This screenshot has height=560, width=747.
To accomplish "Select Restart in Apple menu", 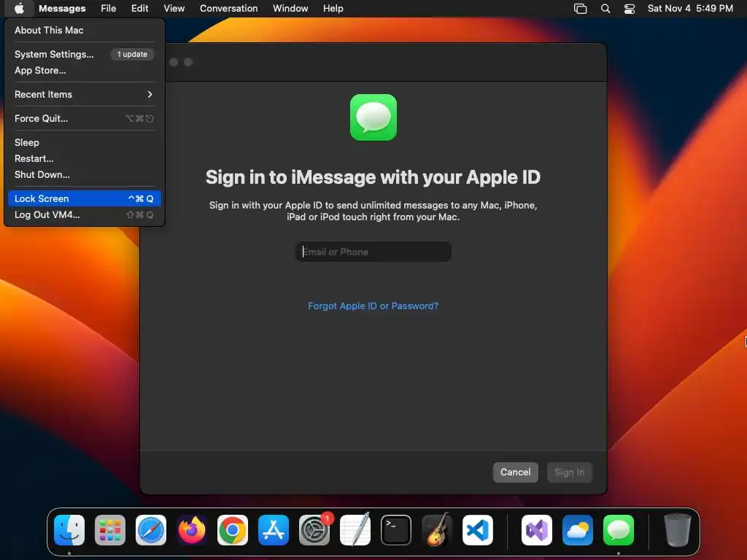I will [x=85, y=158].
